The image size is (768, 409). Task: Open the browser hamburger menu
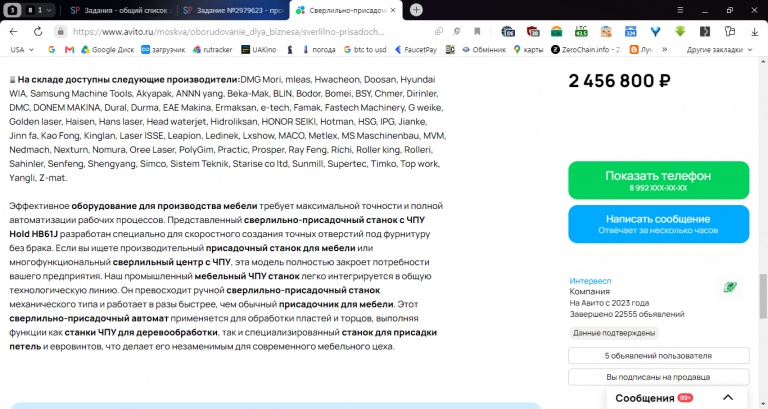click(x=680, y=10)
